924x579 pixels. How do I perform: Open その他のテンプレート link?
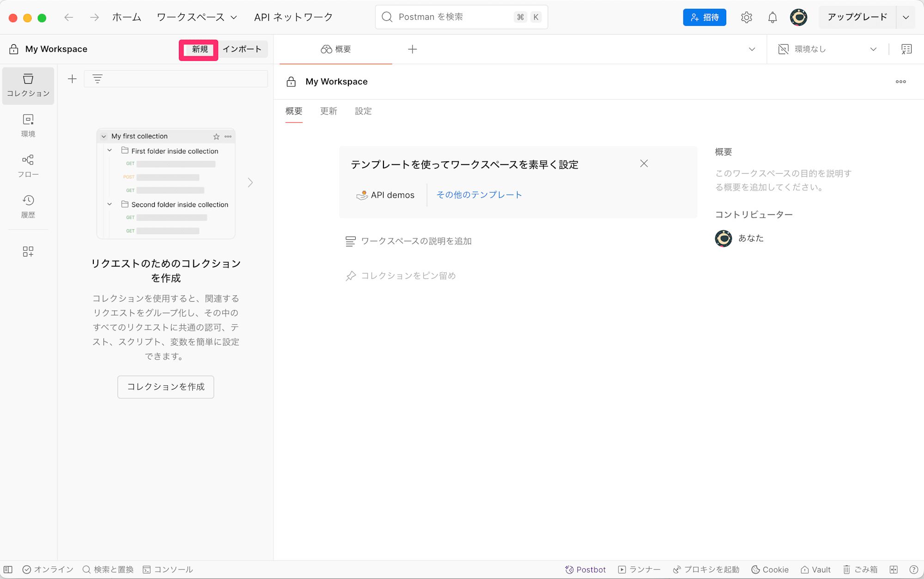(479, 195)
